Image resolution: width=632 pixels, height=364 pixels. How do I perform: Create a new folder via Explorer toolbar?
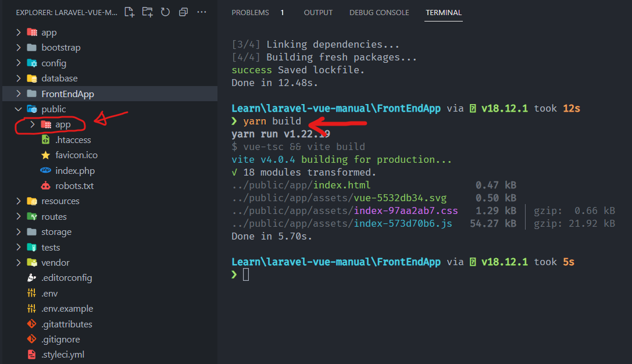[147, 11]
